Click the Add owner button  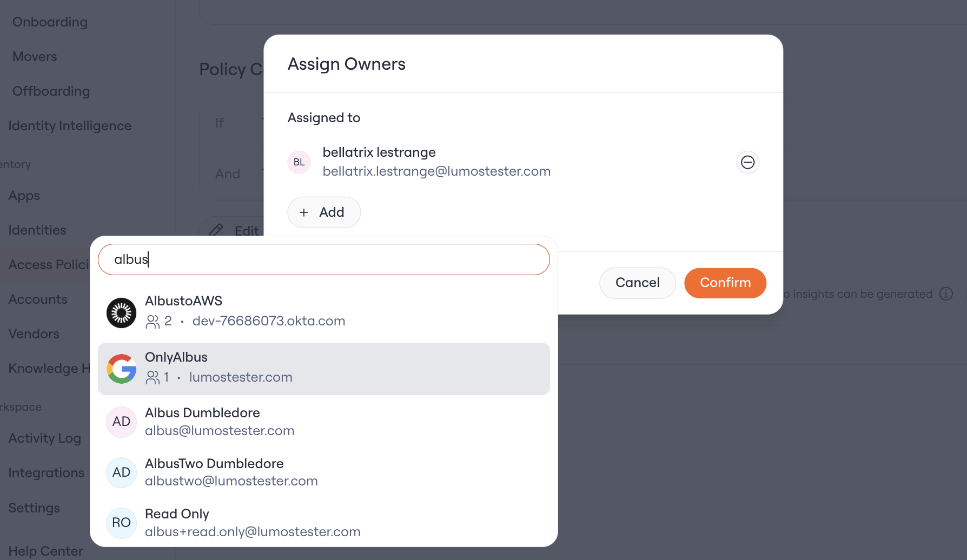(x=324, y=212)
